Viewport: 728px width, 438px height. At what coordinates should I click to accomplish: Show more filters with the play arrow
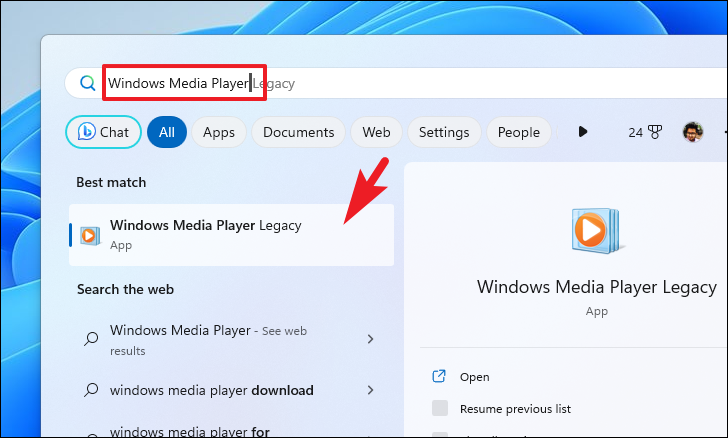pos(583,132)
